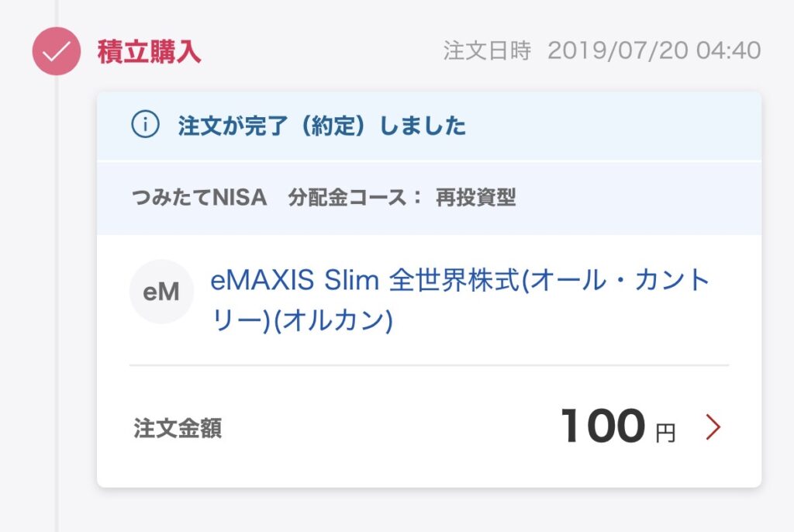Viewport: 794px width, 532px height.
Task: Click the 注文日時 label
Action: [487, 51]
